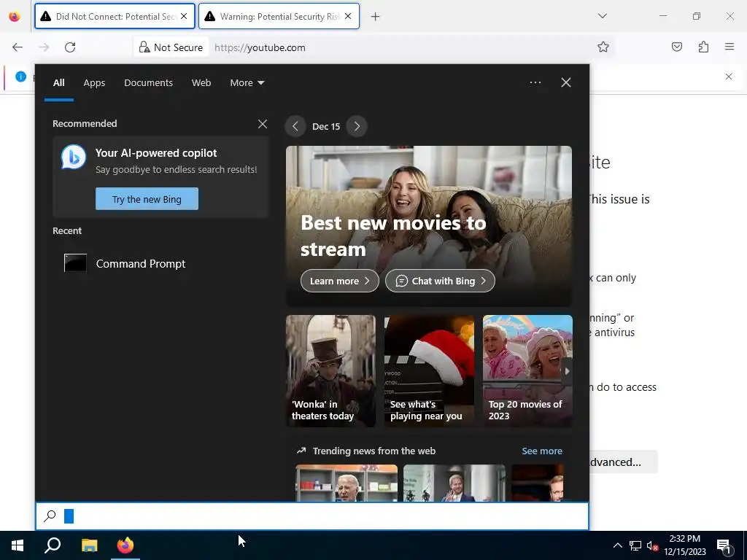Viewport: 747px width, 560px height.
Task: Click the Learn more button
Action: (x=340, y=281)
